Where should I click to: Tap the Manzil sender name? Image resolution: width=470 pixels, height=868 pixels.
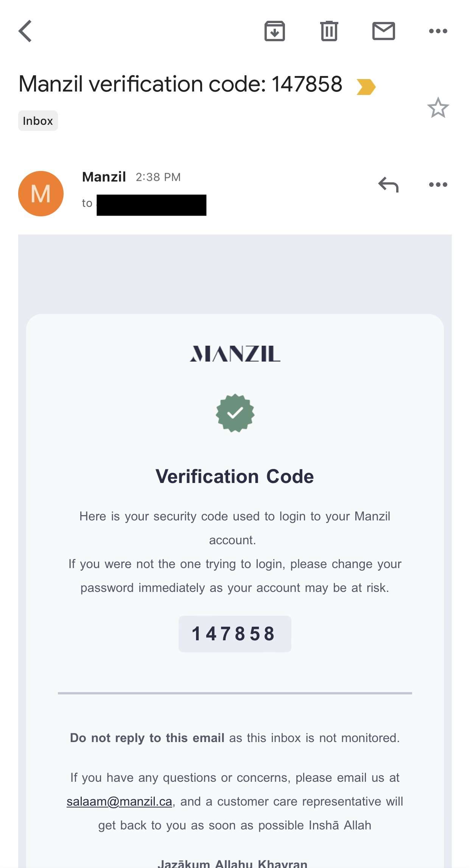click(104, 177)
